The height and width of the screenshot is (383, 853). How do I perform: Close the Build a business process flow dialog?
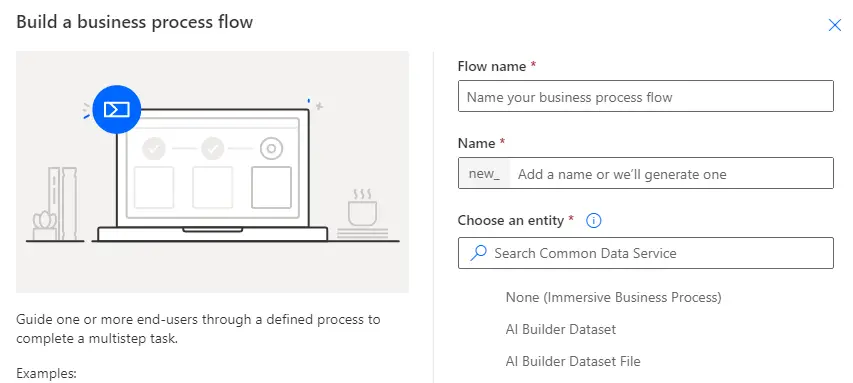coord(835,25)
